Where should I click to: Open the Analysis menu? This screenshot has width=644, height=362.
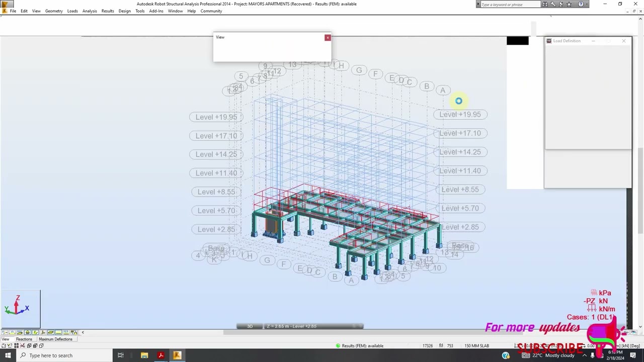tap(90, 11)
